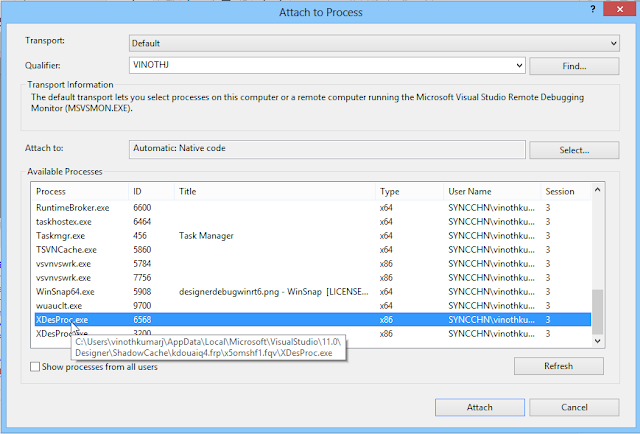
Task: Click the Find... button
Action: 574,66
